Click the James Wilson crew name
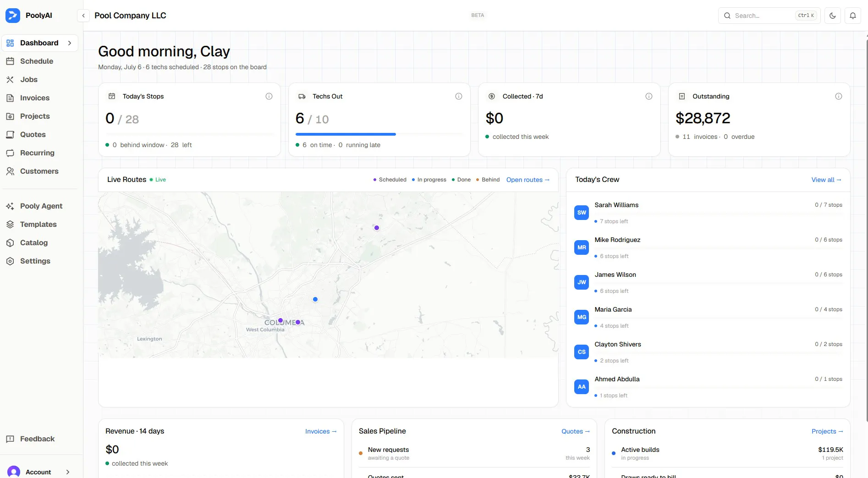Viewport: 868px width, 478px height. (x=615, y=275)
